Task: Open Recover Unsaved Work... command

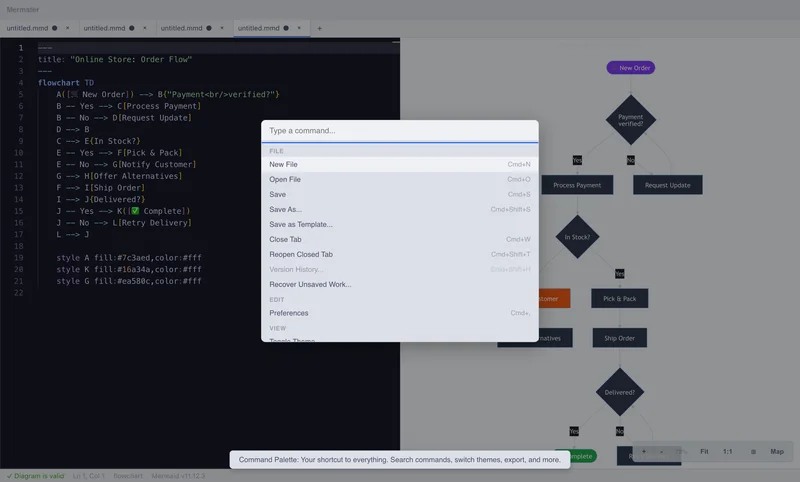Action: pyautogui.click(x=399, y=284)
